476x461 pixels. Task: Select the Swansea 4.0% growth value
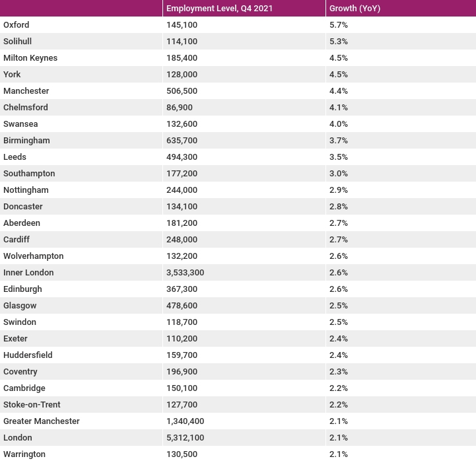pyautogui.click(x=339, y=124)
